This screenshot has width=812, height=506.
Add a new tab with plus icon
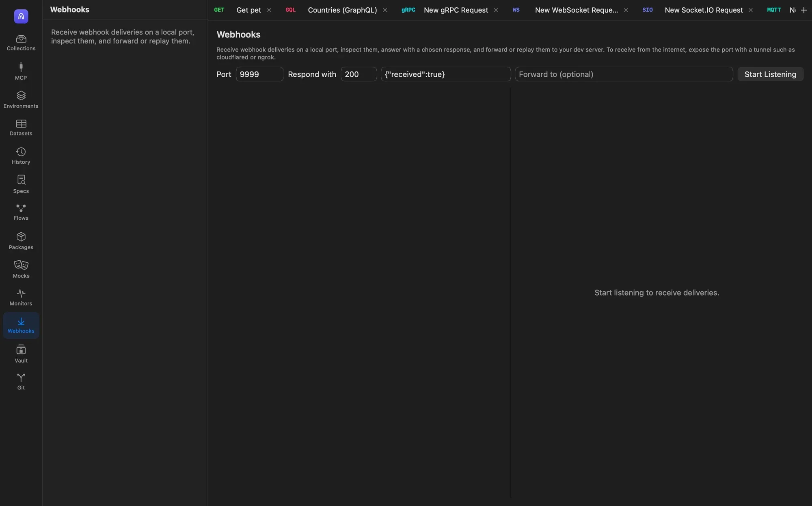804,10
